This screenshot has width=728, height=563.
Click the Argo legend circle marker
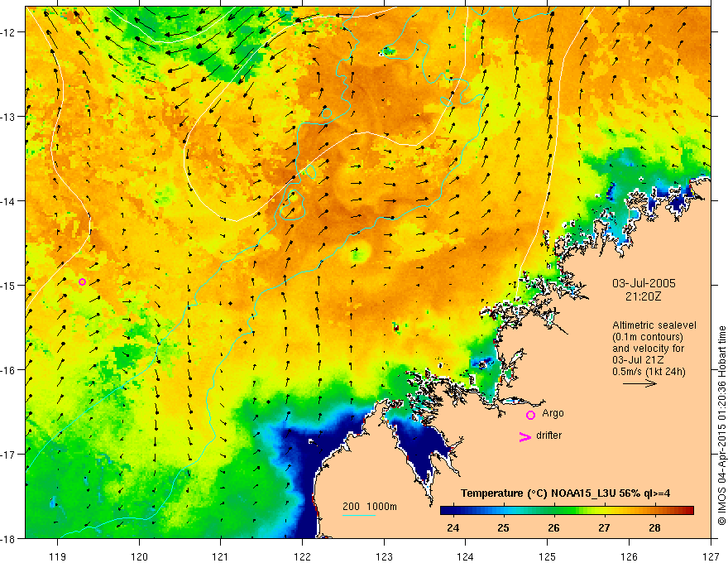[x=530, y=415]
